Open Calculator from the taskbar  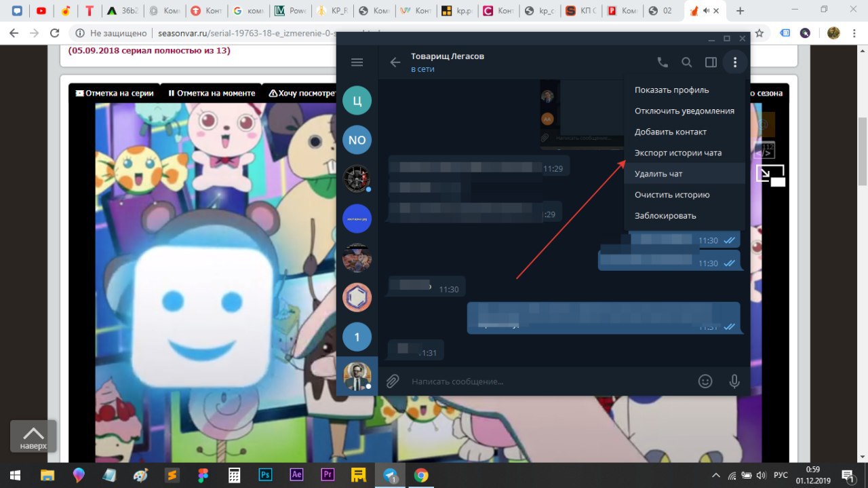[234, 475]
